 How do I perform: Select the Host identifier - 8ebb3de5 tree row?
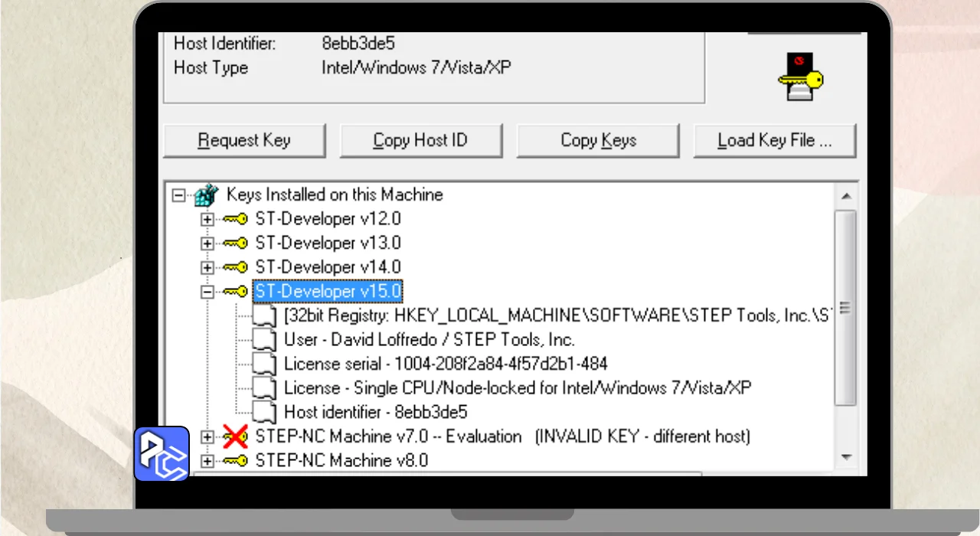375,412
